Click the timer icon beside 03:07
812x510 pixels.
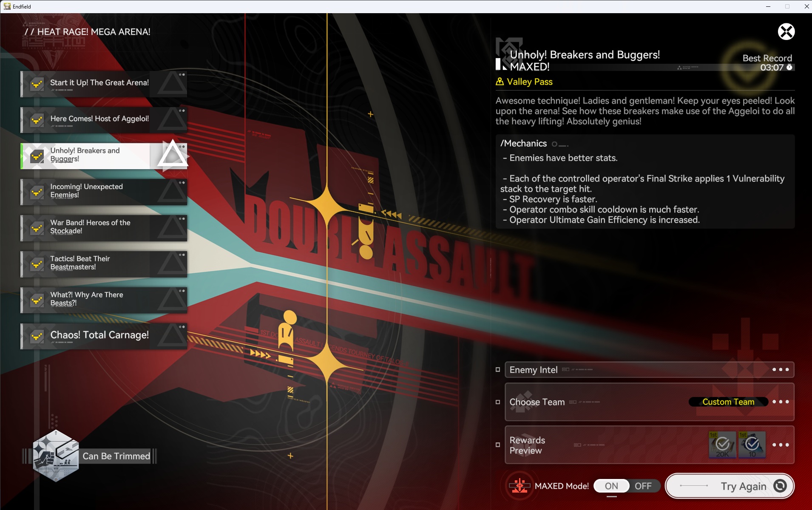789,67
